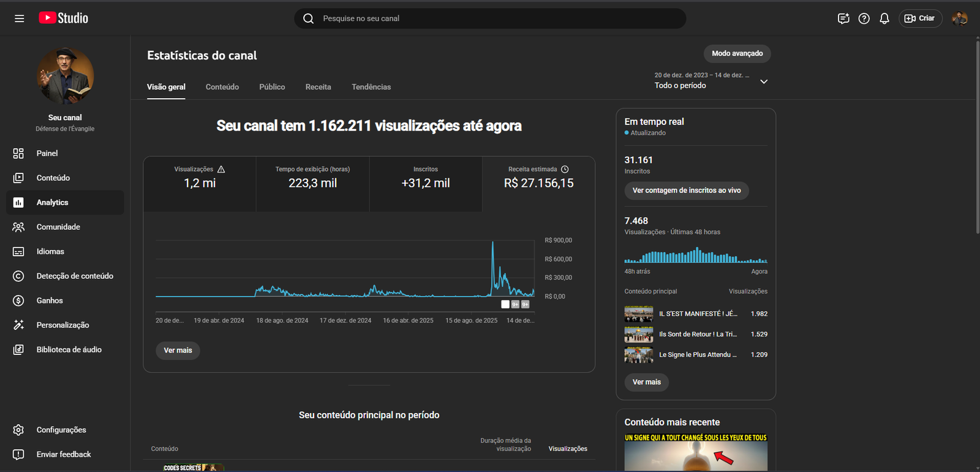Screen dimensions: 980x472
Task: Select the Tempo de exibição metric card
Action: pyautogui.click(x=312, y=177)
